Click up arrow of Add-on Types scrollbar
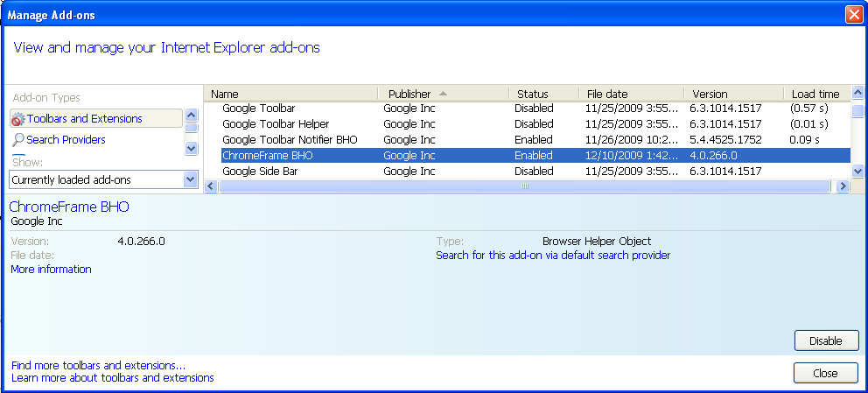 tap(191, 116)
